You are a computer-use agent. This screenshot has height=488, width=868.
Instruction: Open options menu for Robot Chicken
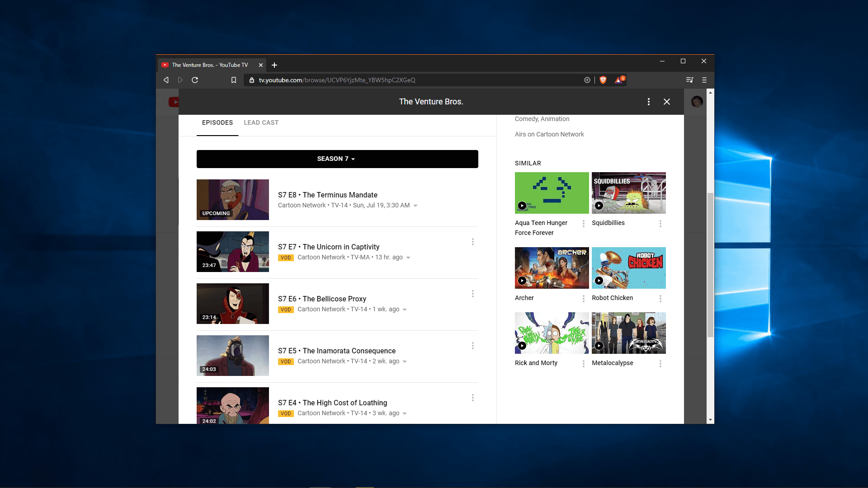(x=660, y=299)
